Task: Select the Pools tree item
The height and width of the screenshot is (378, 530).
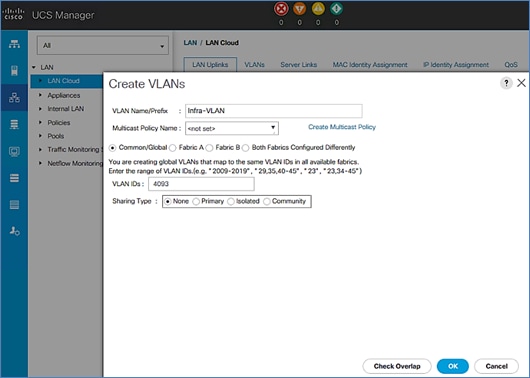Action: [x=56, y=136]
